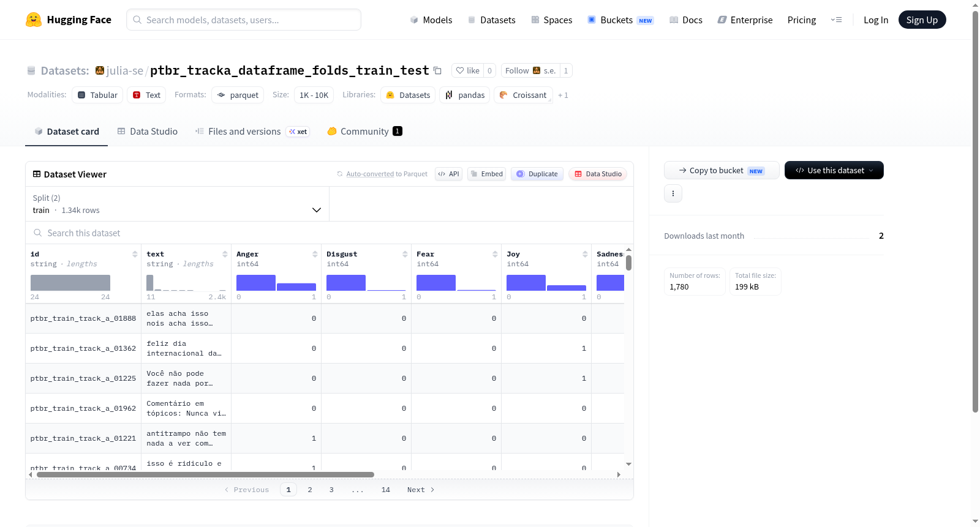
Task: Click the Hugging Face logo
Action: tap(69, 20)
